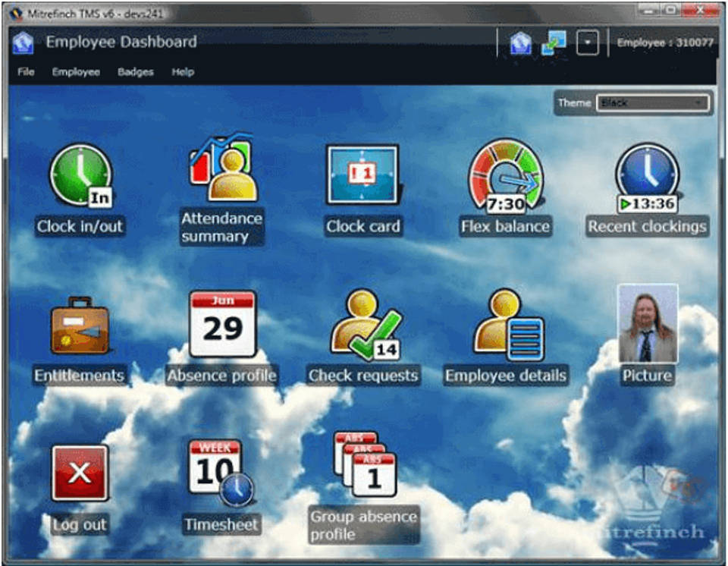This screenshot has width=728, height=566.
Task: Open the Help menu
Action: click(183, 72)
